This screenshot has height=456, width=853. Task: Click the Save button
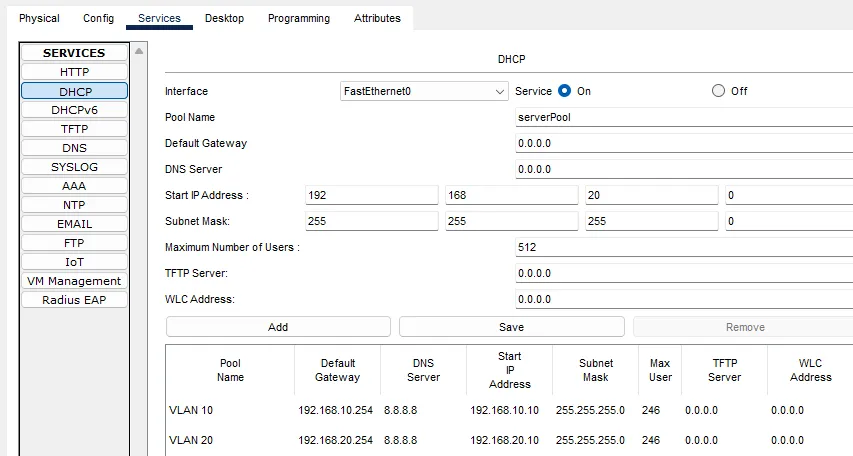pos(511,327)
